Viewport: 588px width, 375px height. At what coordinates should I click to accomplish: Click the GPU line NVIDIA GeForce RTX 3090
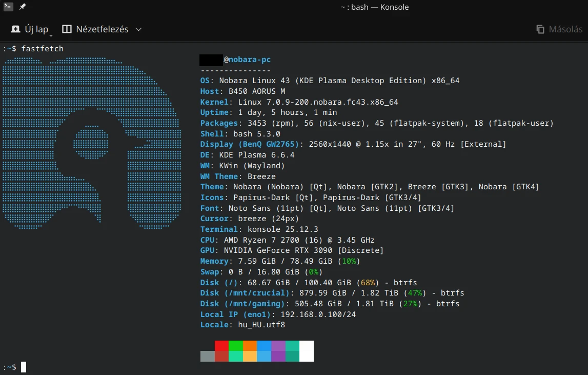point(292,250)
